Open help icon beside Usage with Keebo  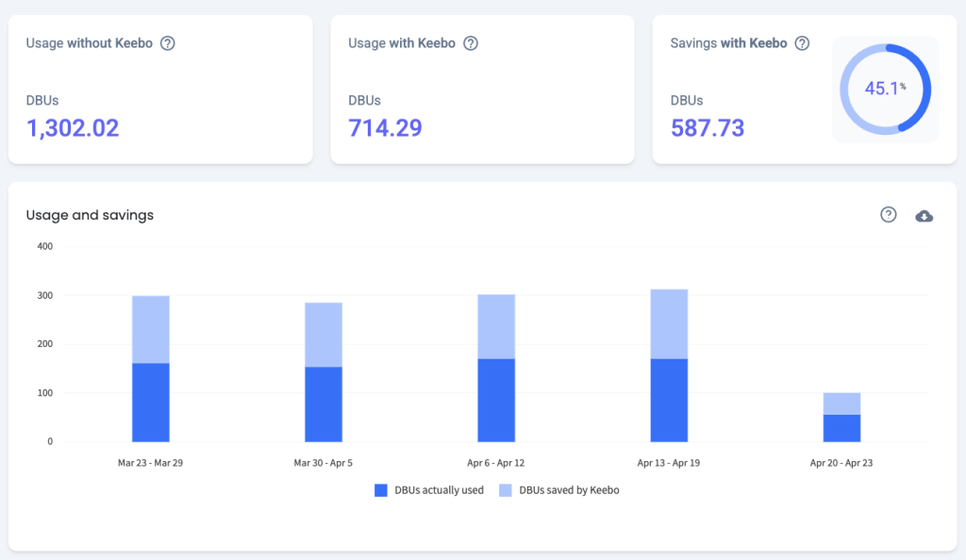point(471,43)
